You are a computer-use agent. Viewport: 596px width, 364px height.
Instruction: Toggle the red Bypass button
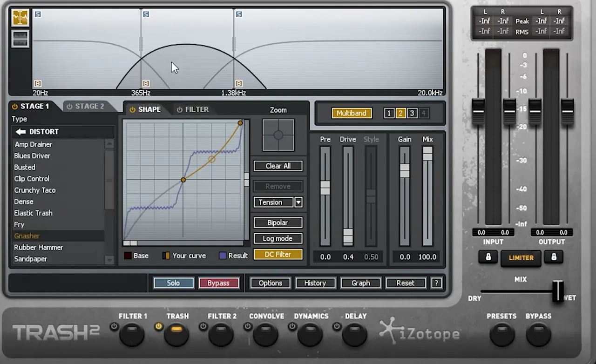coord(218,283)
